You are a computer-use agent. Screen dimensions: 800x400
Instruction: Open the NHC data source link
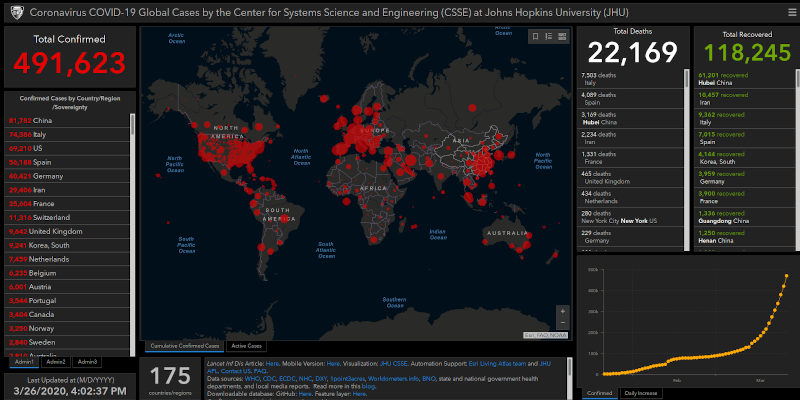coord(305,379)
